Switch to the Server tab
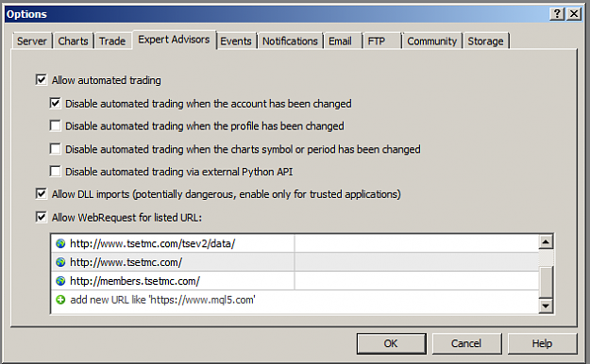The width and height of the screenshot is (590, 364). pos(31,41)
